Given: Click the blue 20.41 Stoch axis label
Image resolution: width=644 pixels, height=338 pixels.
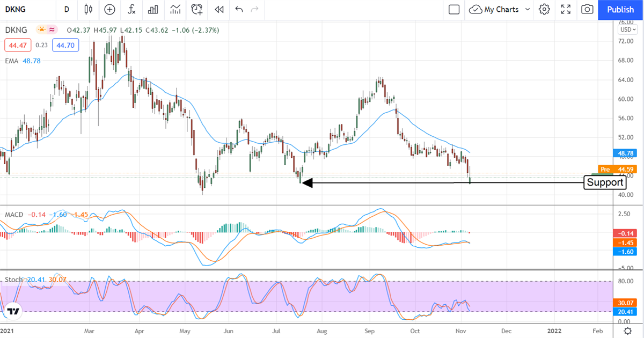Looking at the screenshot, I should [626, 311].
